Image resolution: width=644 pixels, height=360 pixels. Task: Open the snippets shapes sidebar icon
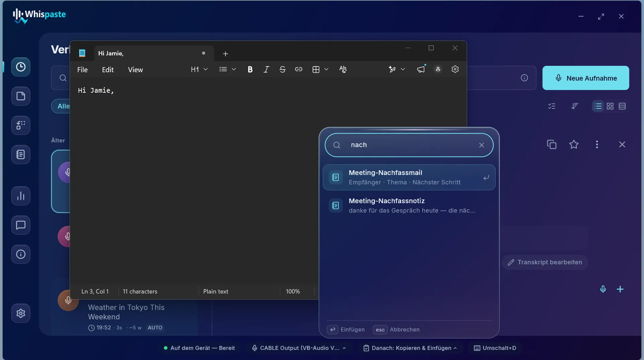click(21, 125)
